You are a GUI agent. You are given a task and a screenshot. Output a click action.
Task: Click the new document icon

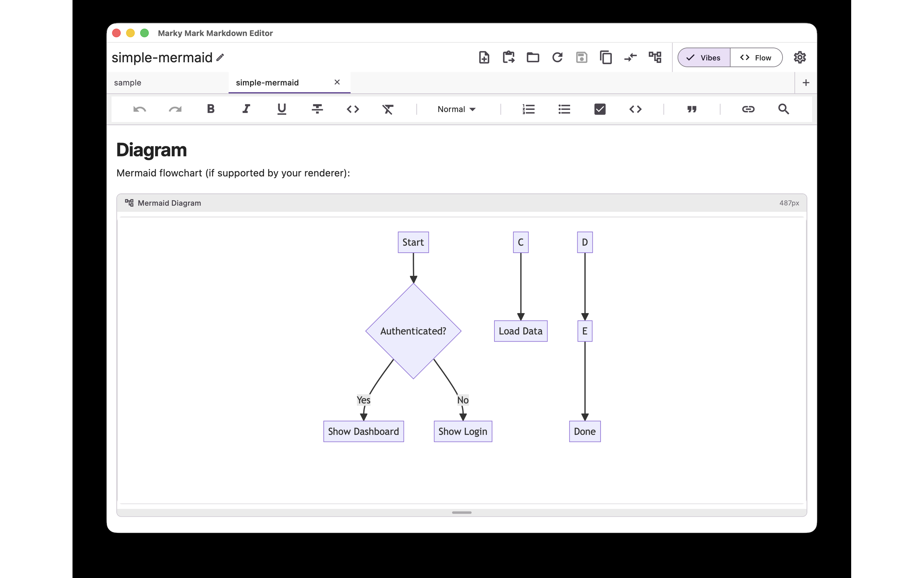point(484,57)
